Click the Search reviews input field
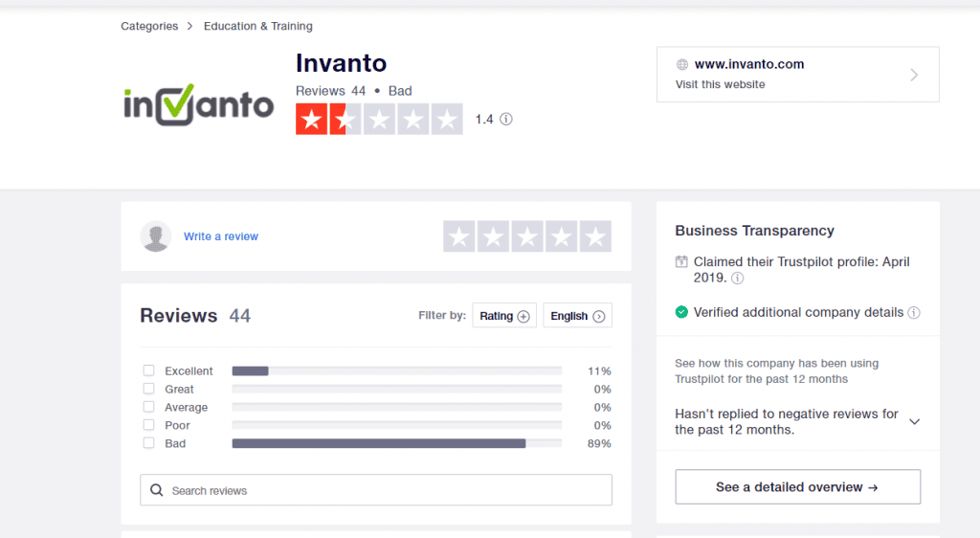The height and width of the screenshot is (538, 980). coord(375,490)
